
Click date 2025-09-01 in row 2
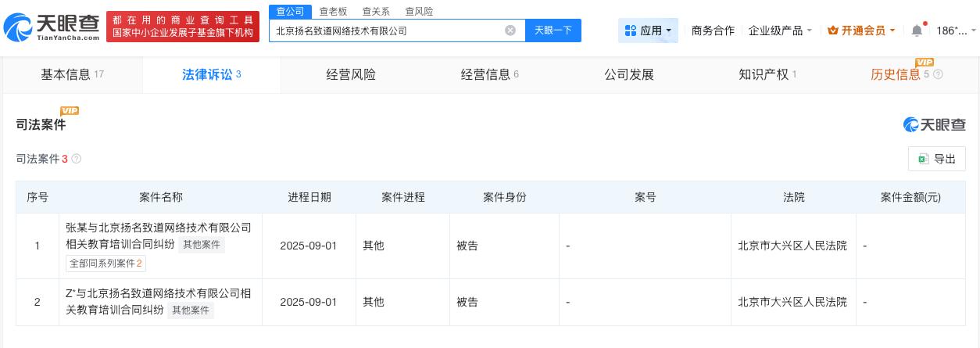(x=309, y=302)
